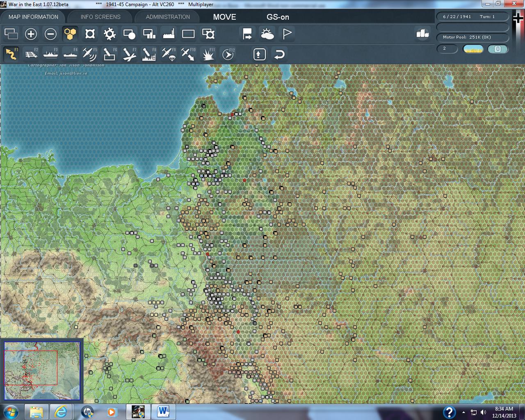
Task: Show hidden system tray icons
Action: (463, 412)
